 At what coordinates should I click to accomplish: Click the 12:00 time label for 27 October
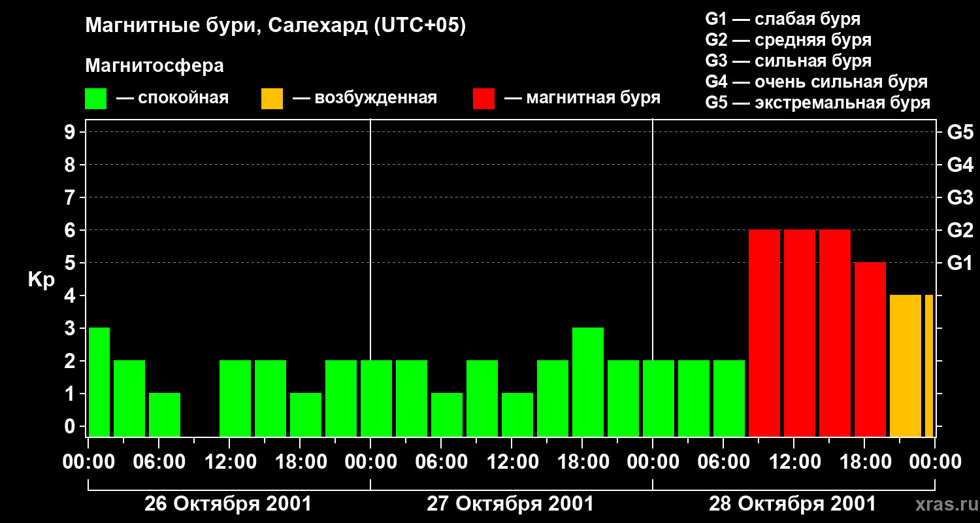512,462
